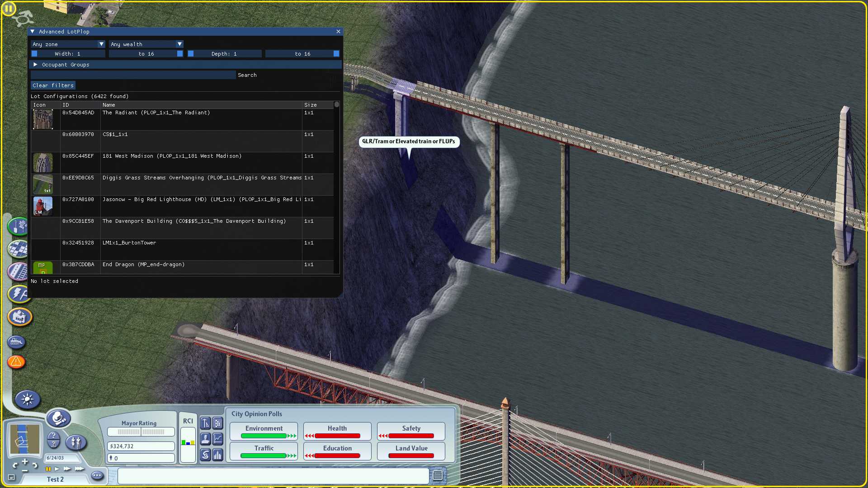Click the Mayor Mode top-hat icon
This screenshot has width=868, height=488.
(x=58, y=418)
